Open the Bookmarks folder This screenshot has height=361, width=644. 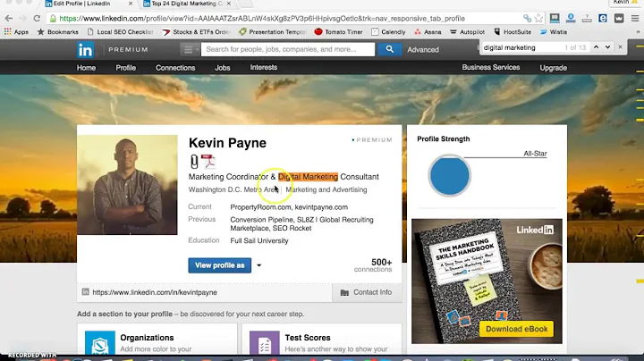[x=57, y=31]
